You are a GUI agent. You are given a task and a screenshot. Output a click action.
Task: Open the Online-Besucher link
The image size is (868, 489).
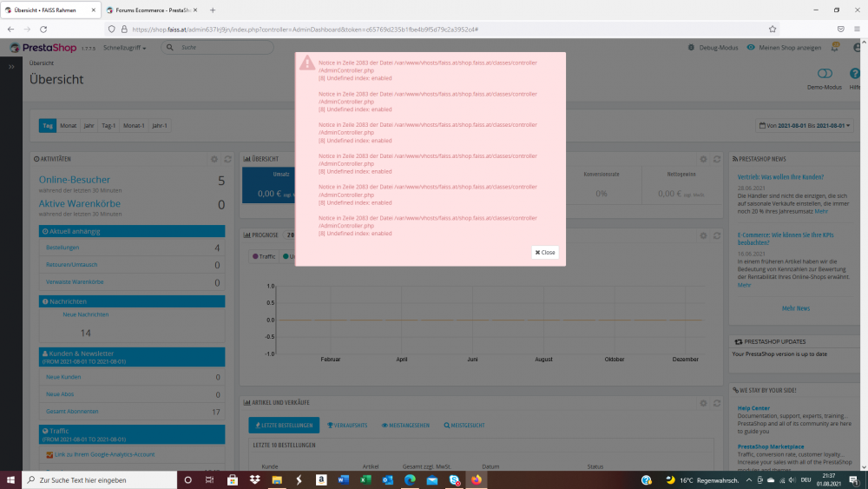[x=74, y=180]
